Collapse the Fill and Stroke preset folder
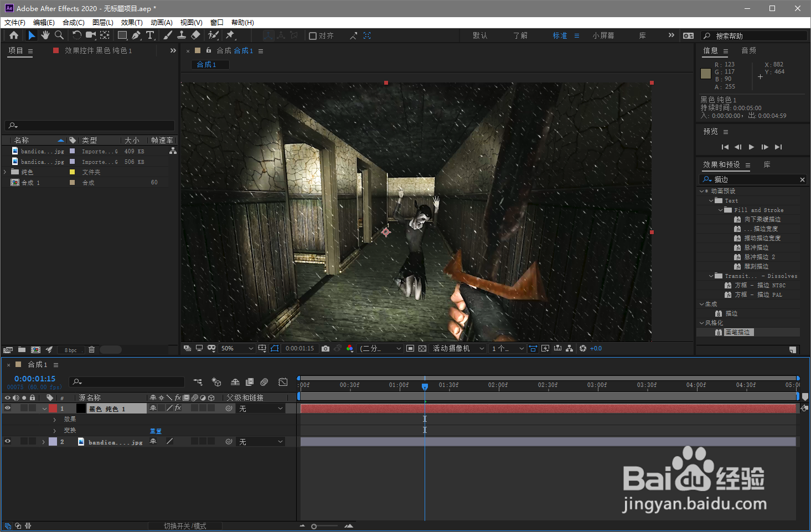 click(721, 210)
